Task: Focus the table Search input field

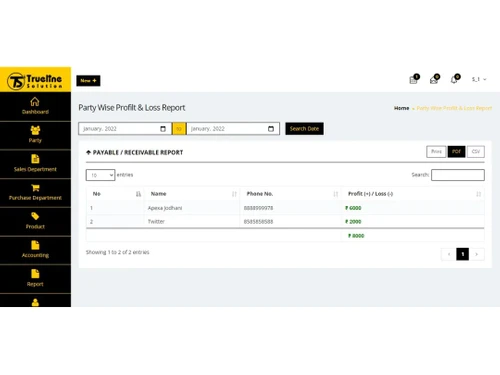Action: pyautogui.click(x=458, y=175)
